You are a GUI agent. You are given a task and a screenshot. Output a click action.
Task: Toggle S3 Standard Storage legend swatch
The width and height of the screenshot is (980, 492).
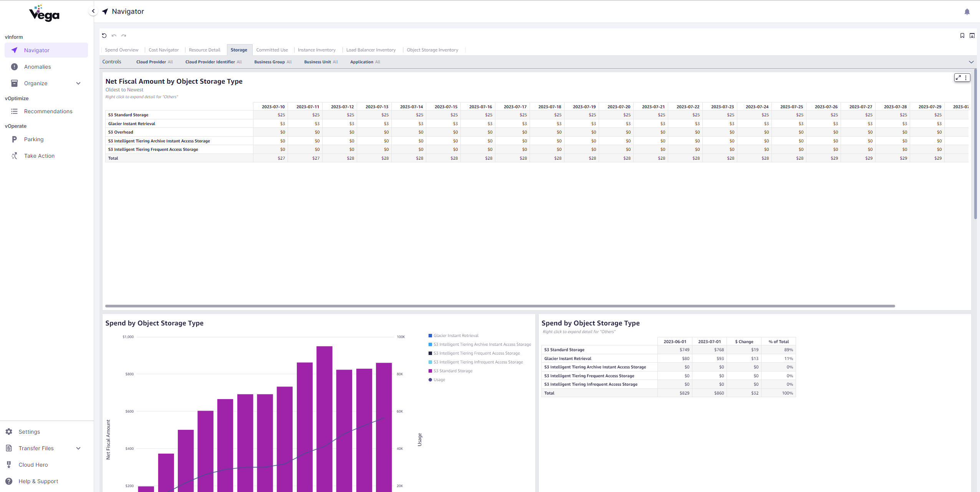point(430,371)
